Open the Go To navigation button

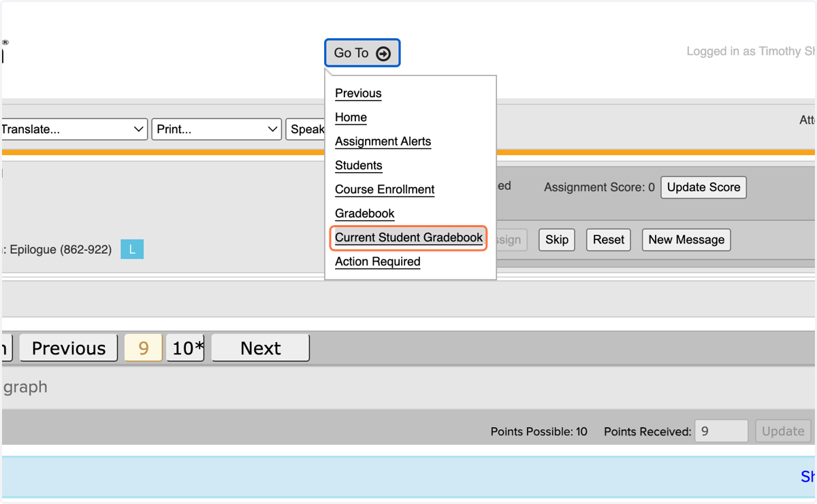[362, 53]
